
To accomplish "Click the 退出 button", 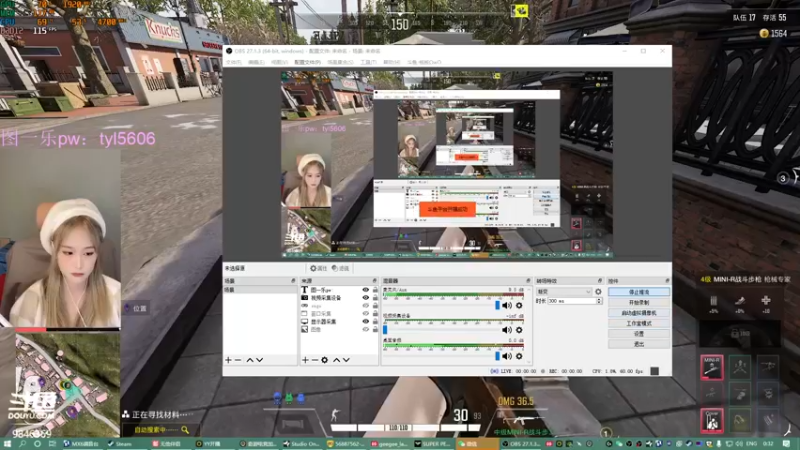I will point(639,344).
